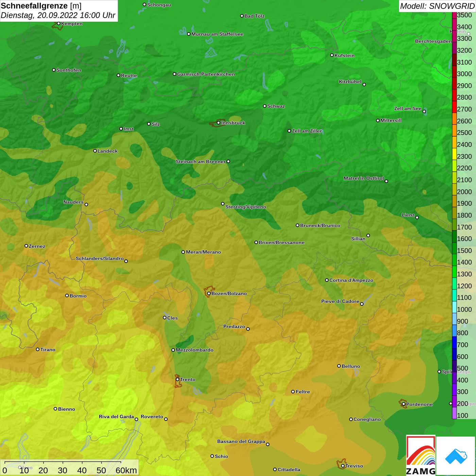
Task: Click the 'Kufstein' label
Action: (x=344, y=55)
